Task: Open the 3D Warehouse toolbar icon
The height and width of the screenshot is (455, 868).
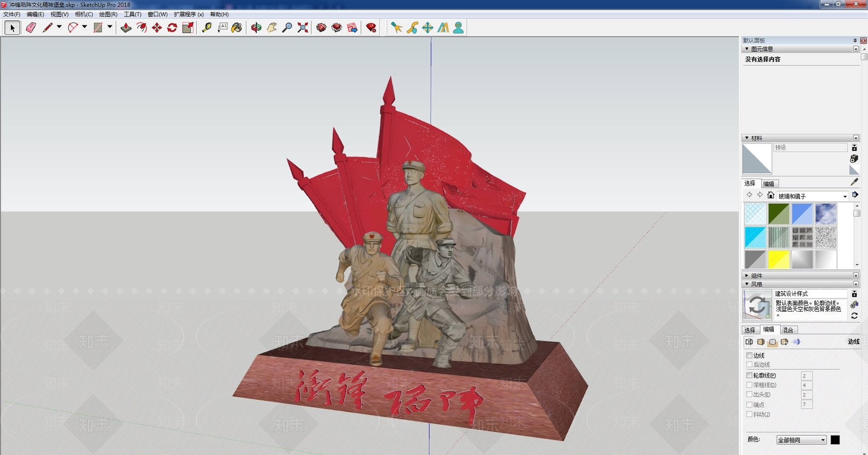Action: point(321,28)
